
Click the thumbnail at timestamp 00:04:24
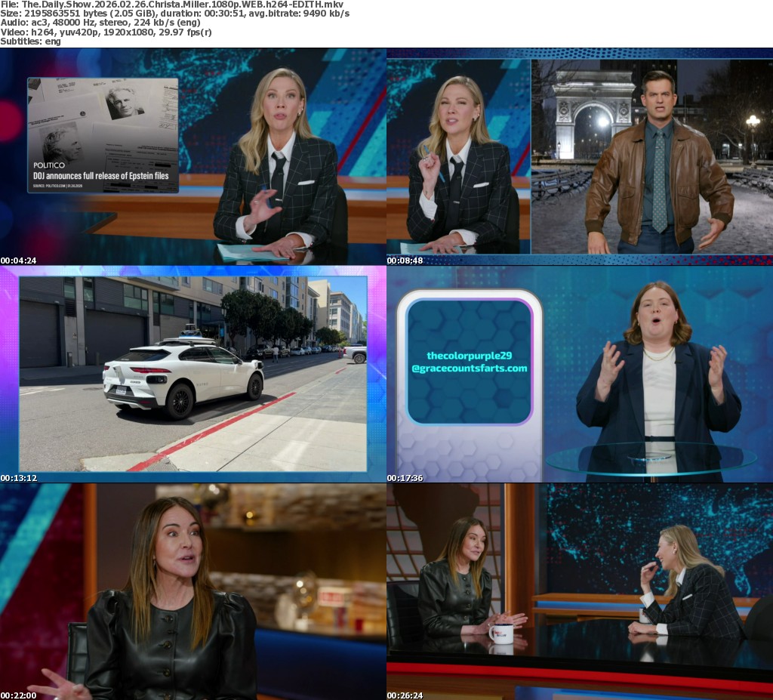(193, 156)
